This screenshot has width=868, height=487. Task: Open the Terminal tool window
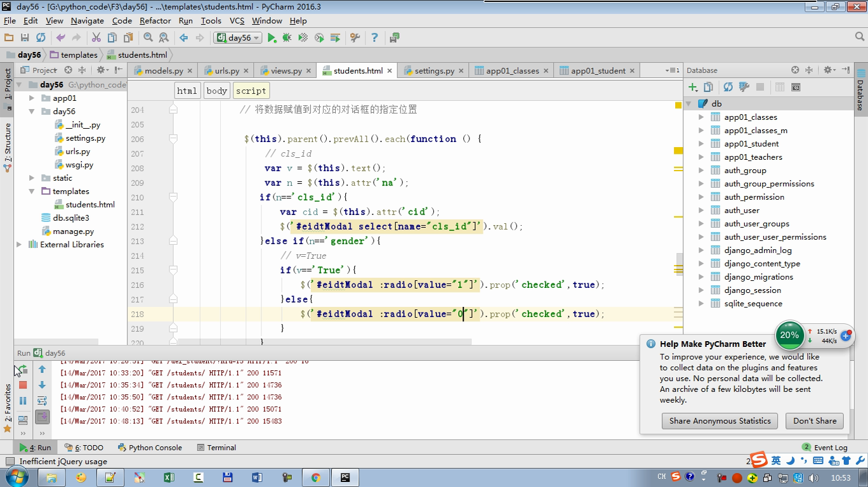tap(216, 448)
